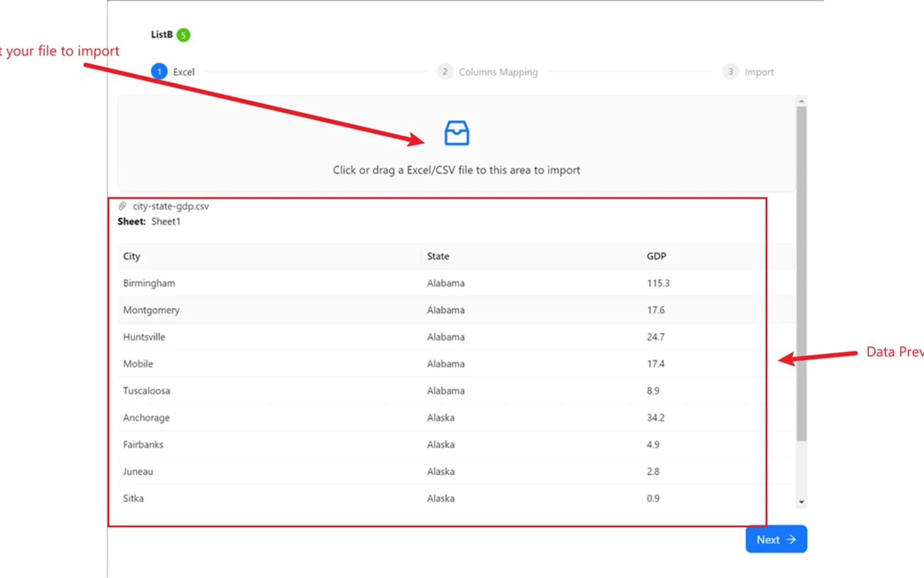This screenshot has width=924, height=578.
Task: Click the inbox upload icon
Action: click(457, 133)
